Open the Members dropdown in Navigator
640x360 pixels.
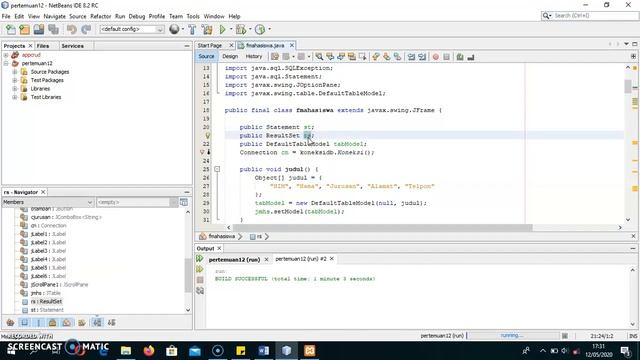point(48,202)
